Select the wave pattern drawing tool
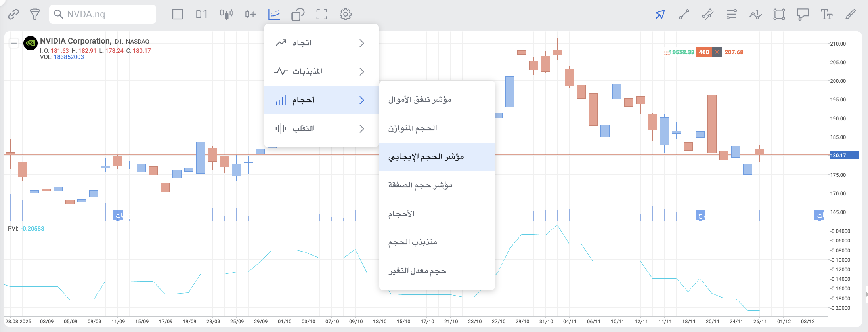 click(x=755, y=15)
